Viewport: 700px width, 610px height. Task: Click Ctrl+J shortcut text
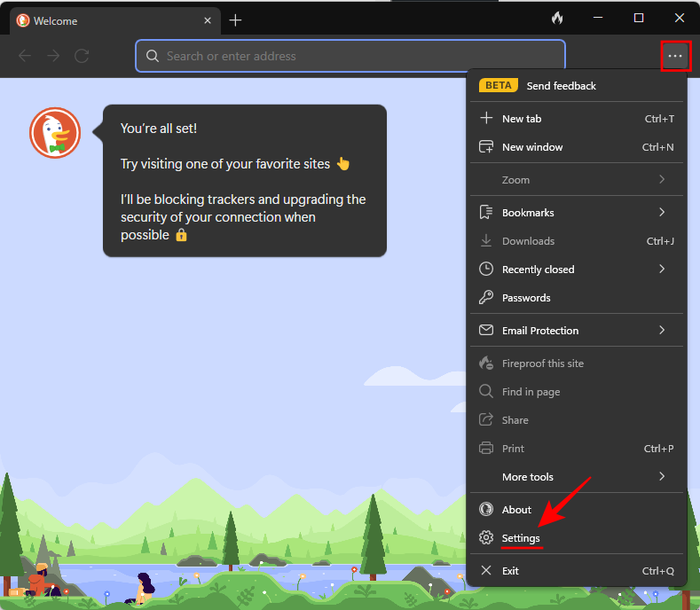(x=660, y=241)
